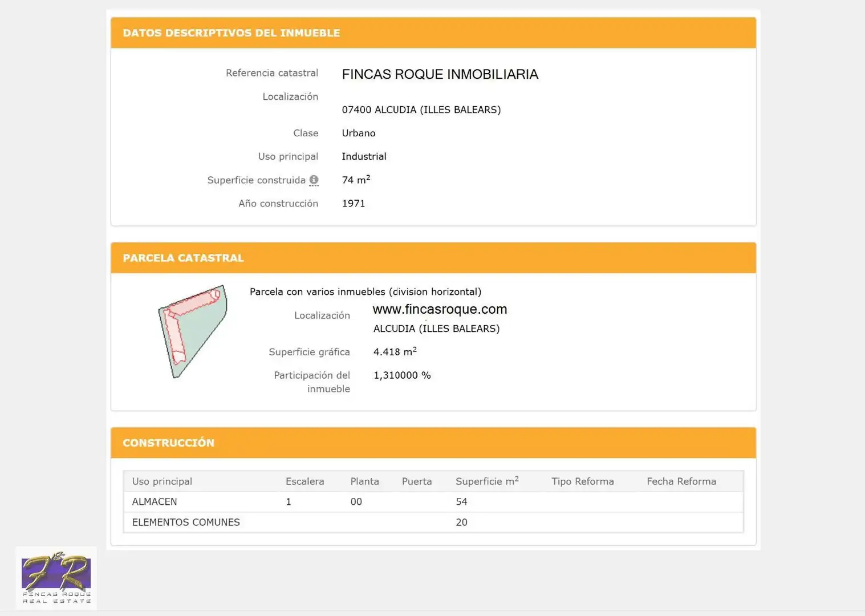The height and width of the screenshot is (616, 865).
Task: Click the Escalera column header
Action: pyautogui.click(x=304, y=481)
